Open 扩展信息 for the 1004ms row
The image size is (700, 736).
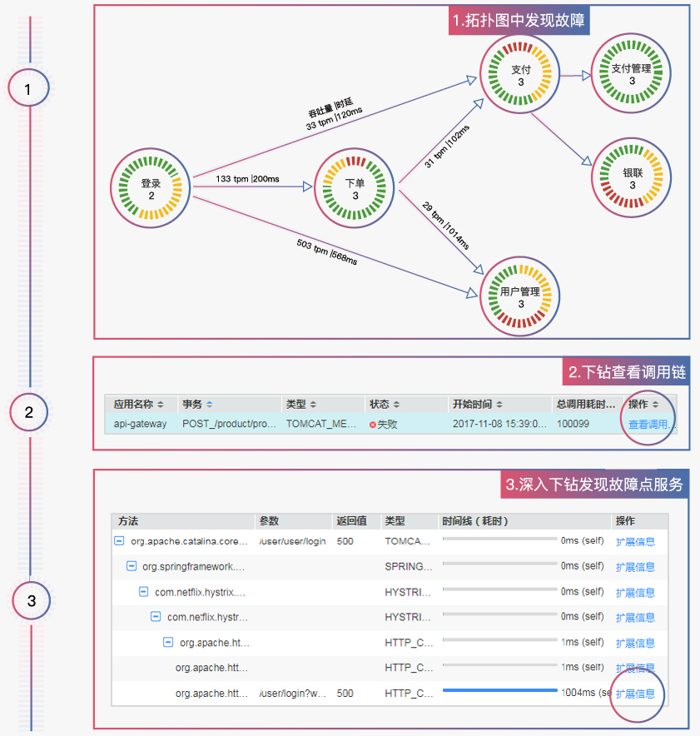pos(635,693)
